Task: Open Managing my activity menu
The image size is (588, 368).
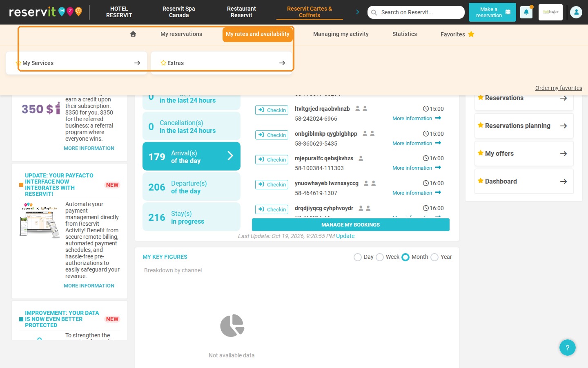Action: click(x=341, y=34)
